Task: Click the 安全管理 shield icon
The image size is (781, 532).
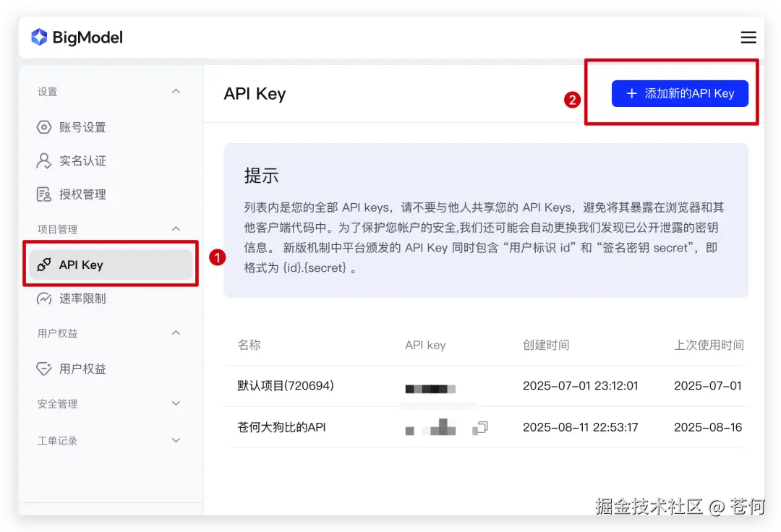Action: coord(45,404)
